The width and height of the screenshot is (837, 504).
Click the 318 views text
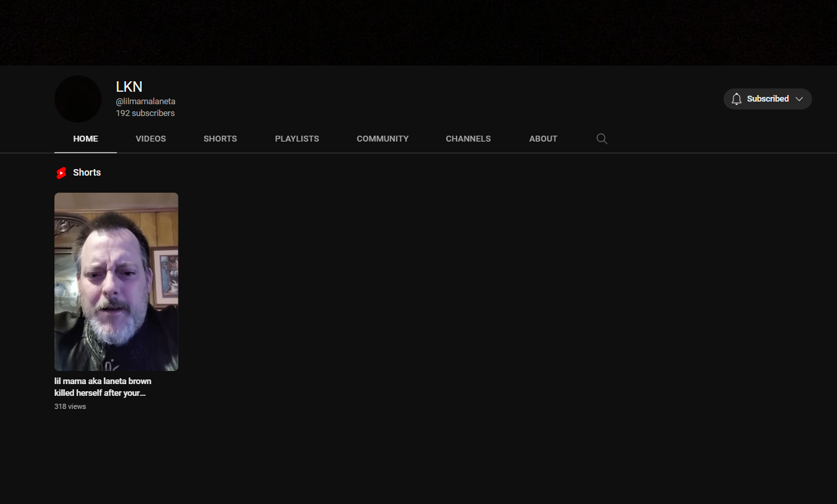click(70, 406)
